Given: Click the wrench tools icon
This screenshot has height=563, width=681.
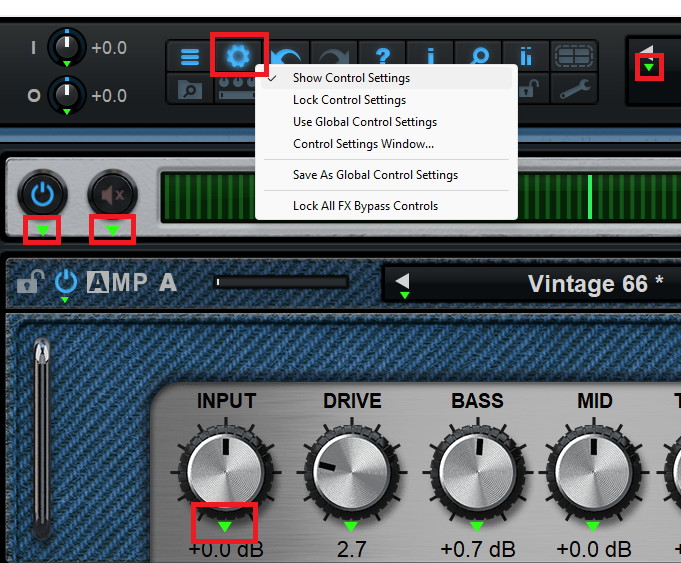Looking at the screenshot, I should pos(575,89).
